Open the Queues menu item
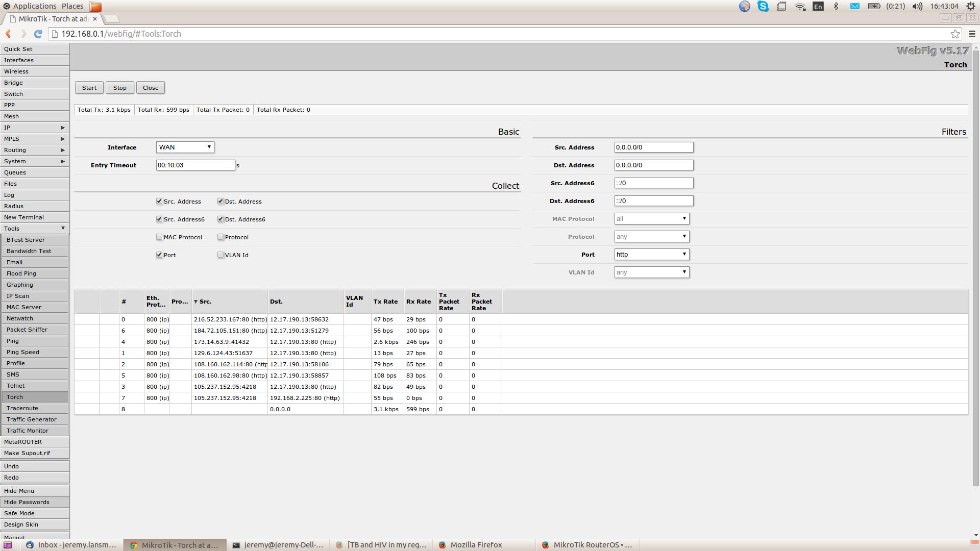980x551 pixels. tap(35, 172)
